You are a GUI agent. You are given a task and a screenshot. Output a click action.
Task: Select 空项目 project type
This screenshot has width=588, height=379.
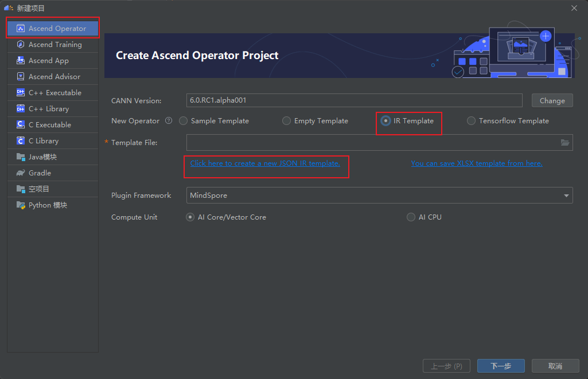53,189
